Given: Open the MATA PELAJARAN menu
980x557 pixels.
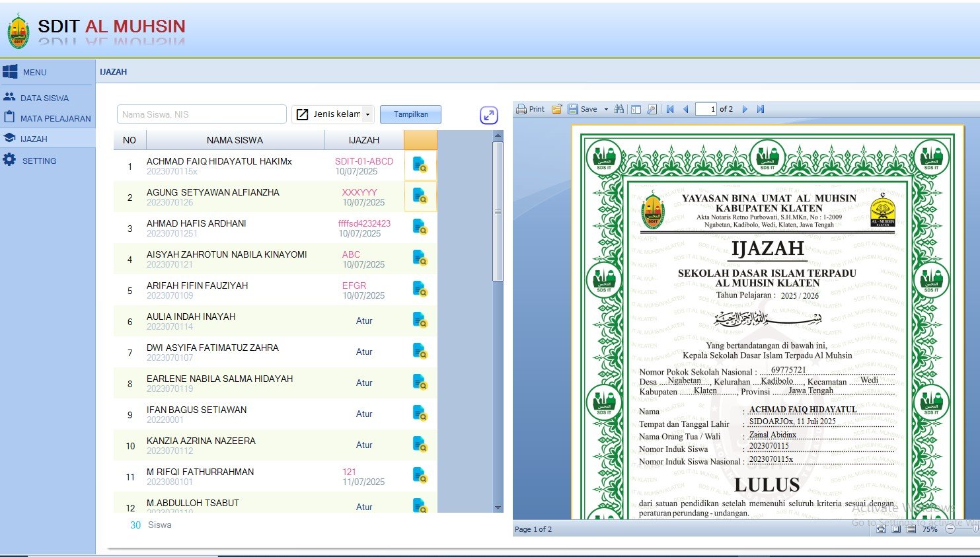Looking at the screenshot, I should click(x=56, y=118).
